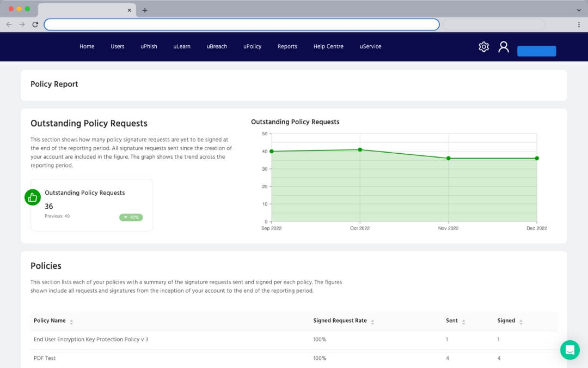Click the green thumbs-up icon

(x=33, y=197)
